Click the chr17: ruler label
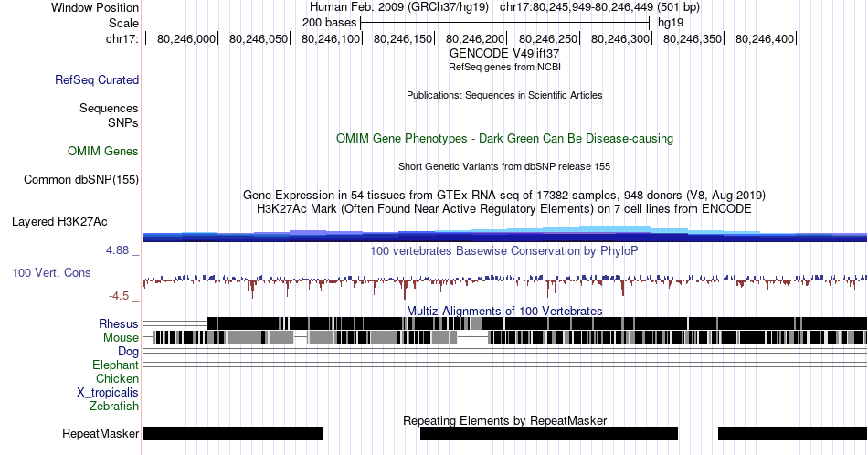 pyautogui.click(x=122, y=38)
